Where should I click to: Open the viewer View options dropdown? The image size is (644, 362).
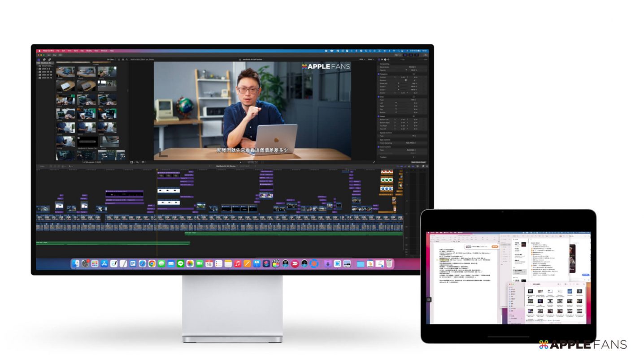point(370,59)
